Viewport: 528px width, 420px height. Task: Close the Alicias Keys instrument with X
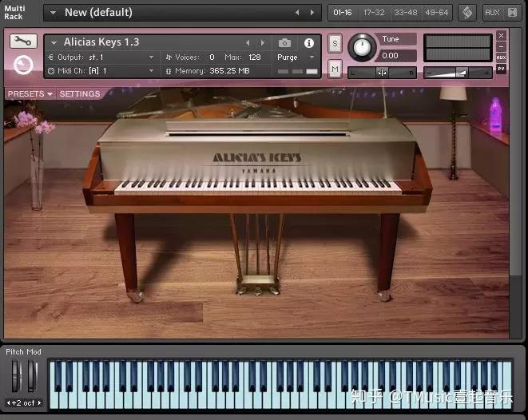click(501, 35)
